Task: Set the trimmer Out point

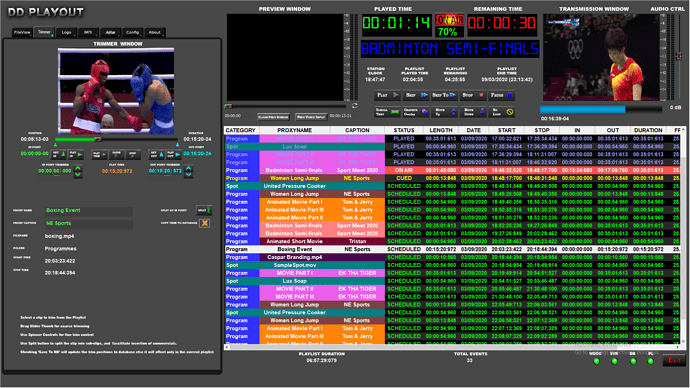Action: tap(155, 154)
